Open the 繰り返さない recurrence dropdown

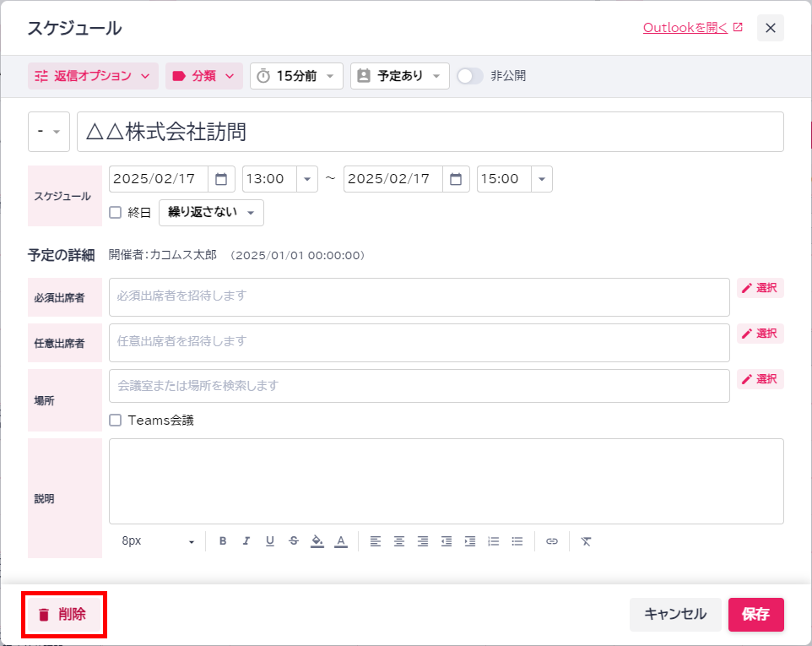click(x=211, y=213)
